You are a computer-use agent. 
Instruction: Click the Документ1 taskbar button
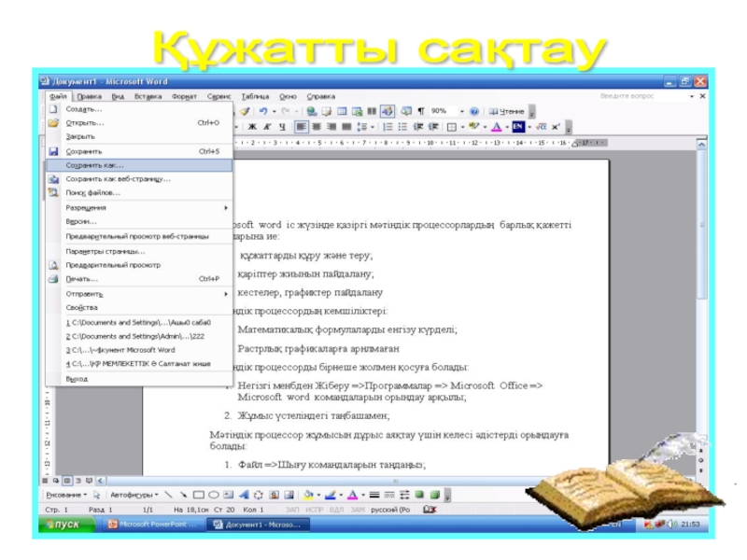click(x=259, y=525)
